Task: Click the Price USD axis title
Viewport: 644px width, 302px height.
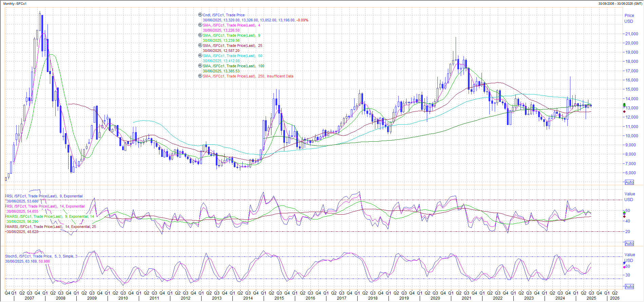Action: [x=629, y=18]
